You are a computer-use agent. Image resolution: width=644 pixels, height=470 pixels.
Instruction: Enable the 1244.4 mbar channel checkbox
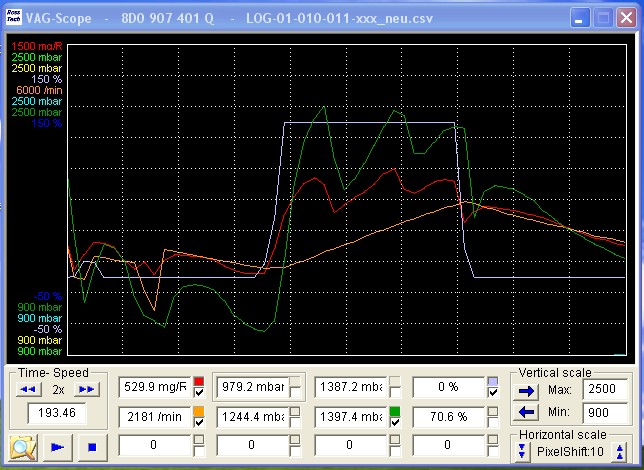point(294,422)
